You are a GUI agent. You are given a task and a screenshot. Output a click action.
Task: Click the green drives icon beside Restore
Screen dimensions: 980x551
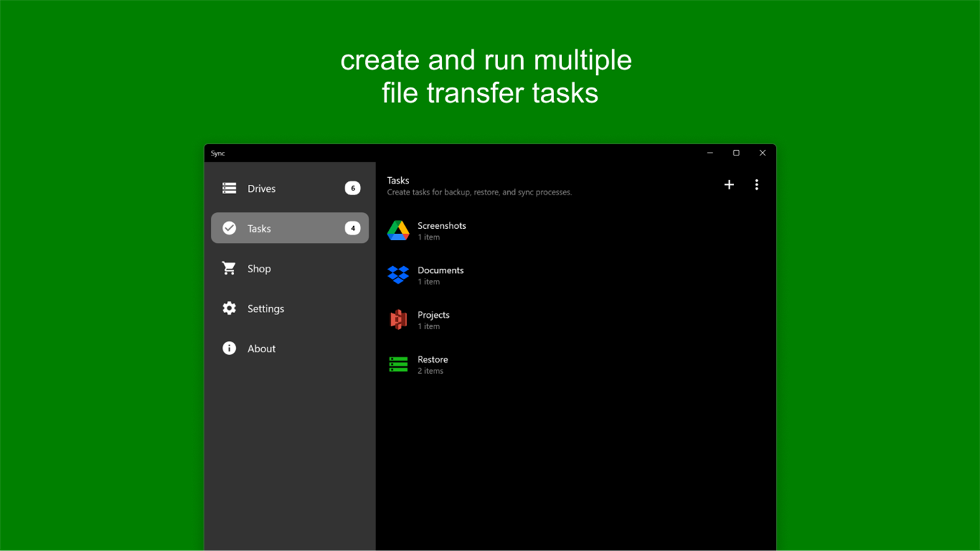pyautogui.click(x=398, y=365)
